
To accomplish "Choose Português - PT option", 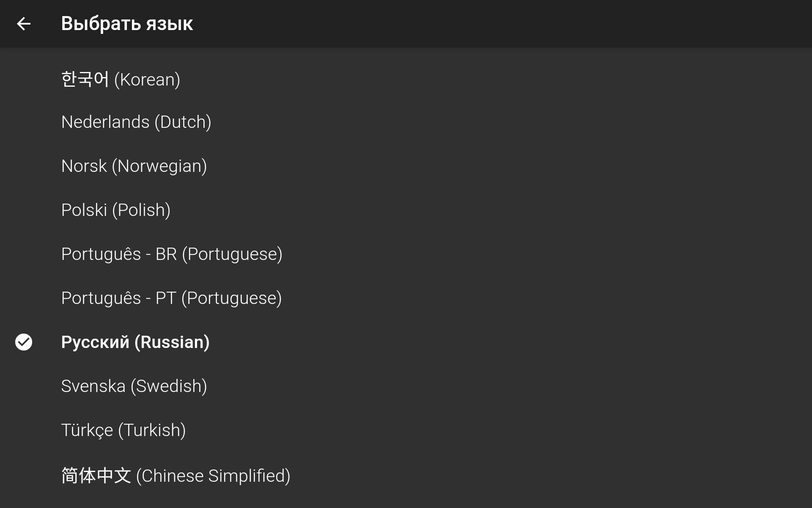I will coord(171,298).
